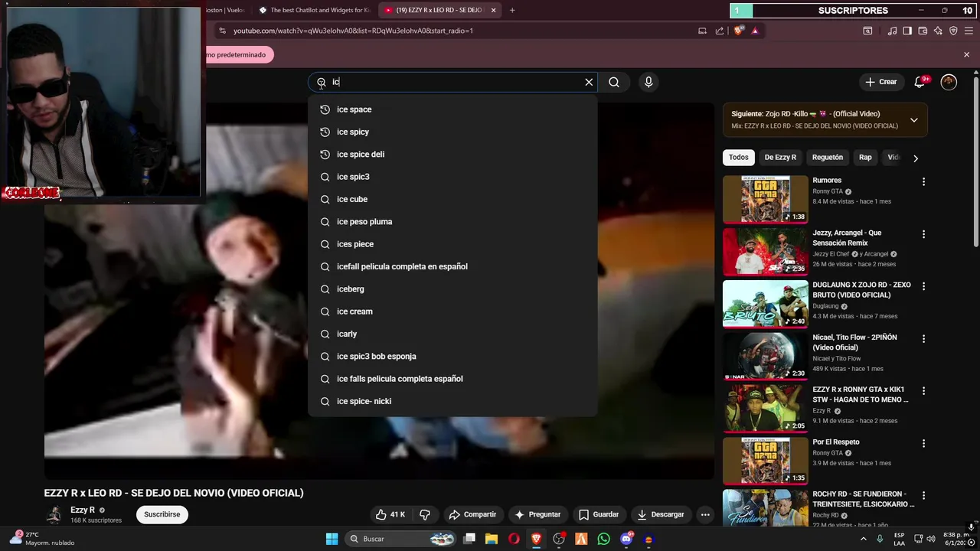
Task: Select suggestion 'ice spicy'
Action: pos(452,132)
